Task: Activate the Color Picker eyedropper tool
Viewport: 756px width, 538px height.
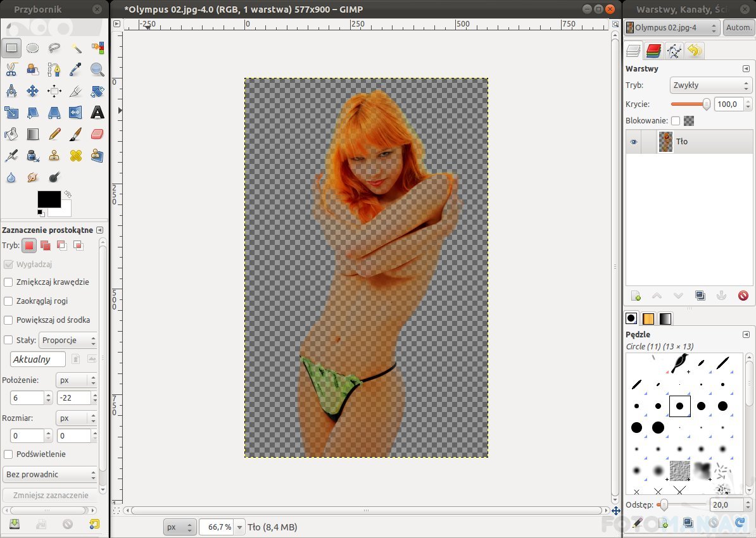Action: (76, 70)
